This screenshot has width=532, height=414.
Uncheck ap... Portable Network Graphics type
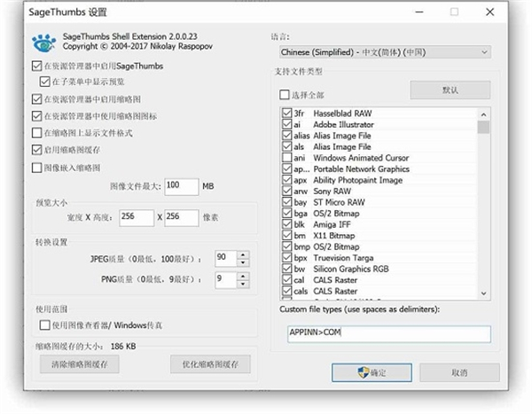[x=287, y=168]
